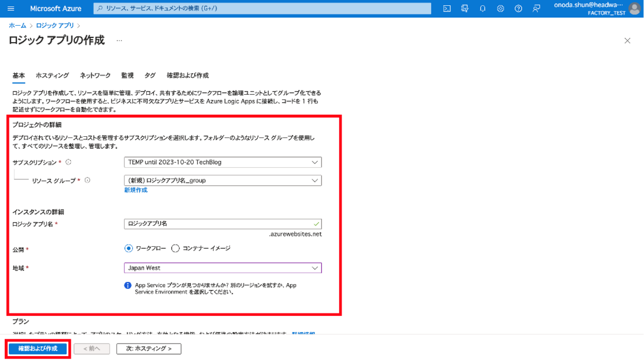The image size is (644, 362).
Task: Open the feedback icon
Action: click(536, 9)
